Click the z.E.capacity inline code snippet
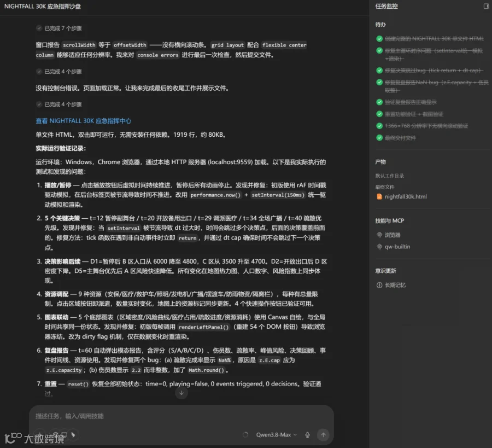 click(x=64, y=370)
